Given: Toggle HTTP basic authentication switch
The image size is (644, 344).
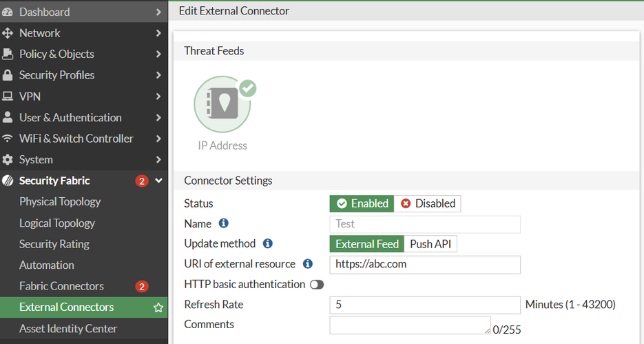Looking at the screenshot, I should [317, 284].
